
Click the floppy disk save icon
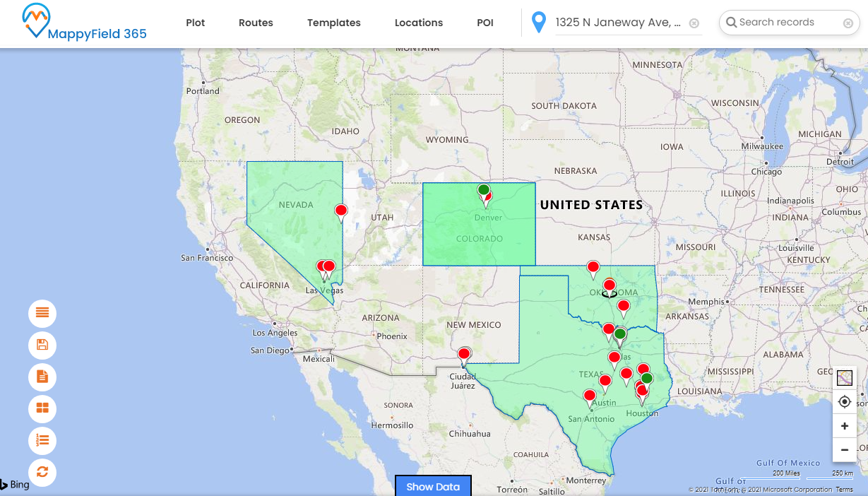42,345
